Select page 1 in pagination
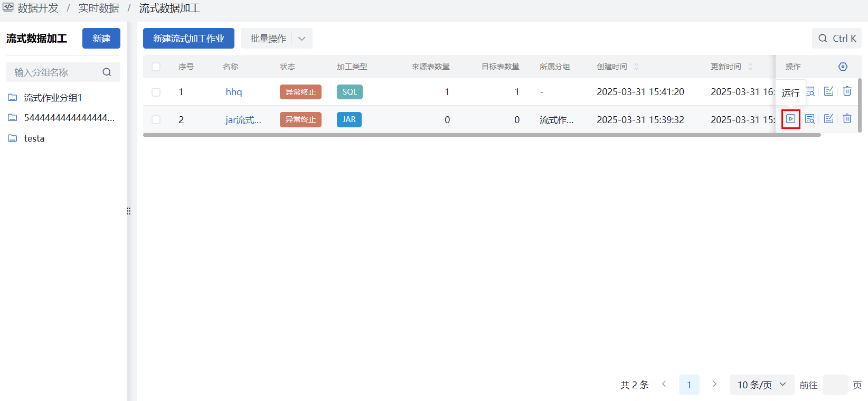 pos(689,385)
